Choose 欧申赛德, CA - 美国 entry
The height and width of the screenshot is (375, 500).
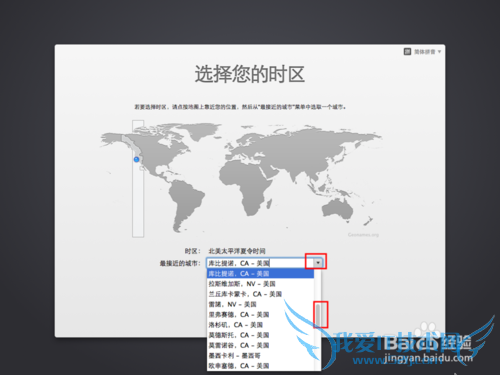260,366
